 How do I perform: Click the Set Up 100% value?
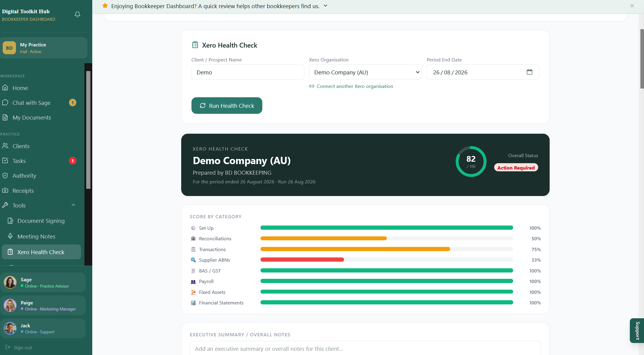535,228
